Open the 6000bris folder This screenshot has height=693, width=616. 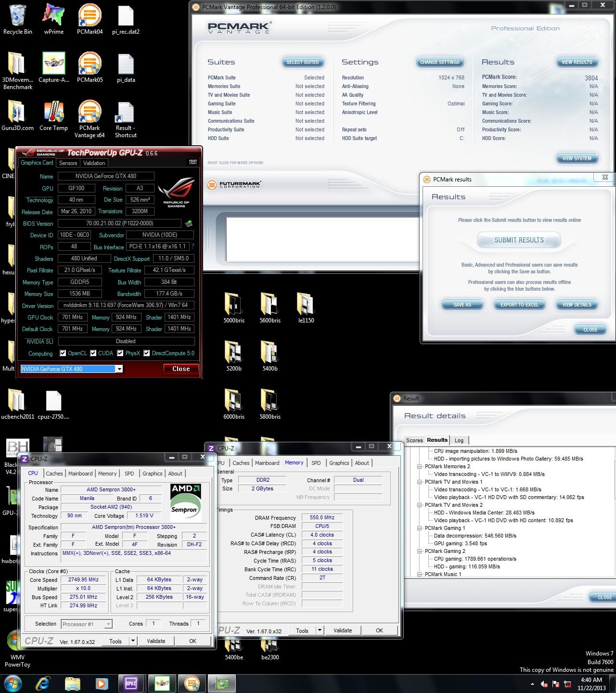(x=234, y=404)
